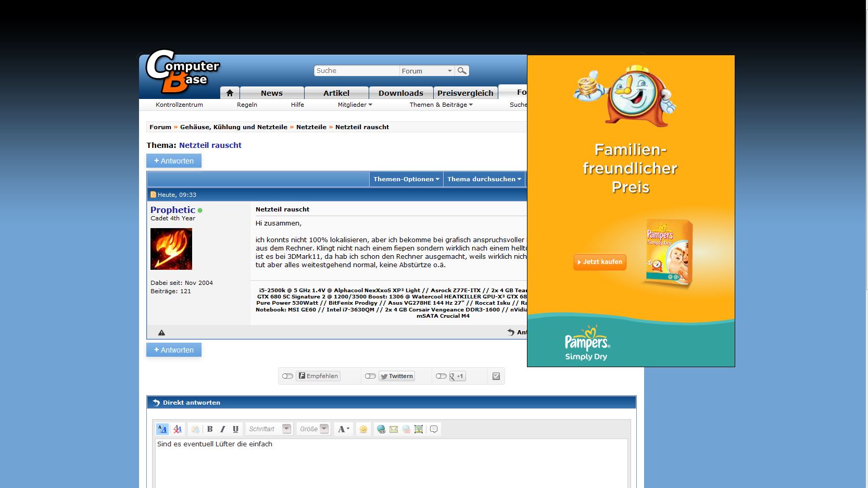Expand the Mitglieder menu

(x=355, y=105)
